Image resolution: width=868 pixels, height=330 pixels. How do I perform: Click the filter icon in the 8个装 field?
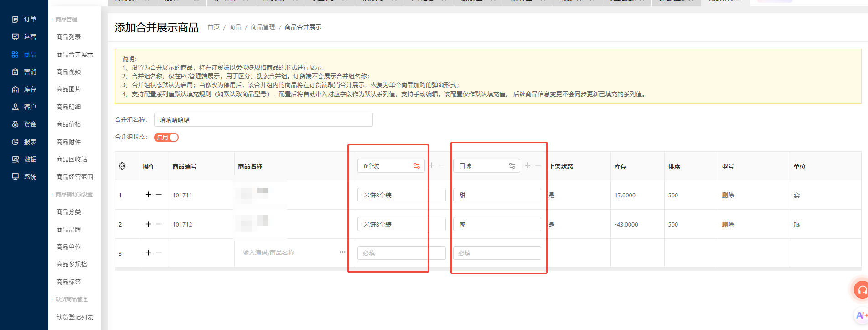pos(417,166)
